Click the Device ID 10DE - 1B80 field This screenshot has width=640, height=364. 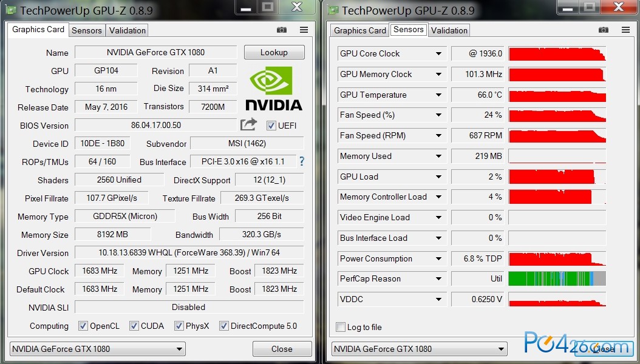point(103,143)
